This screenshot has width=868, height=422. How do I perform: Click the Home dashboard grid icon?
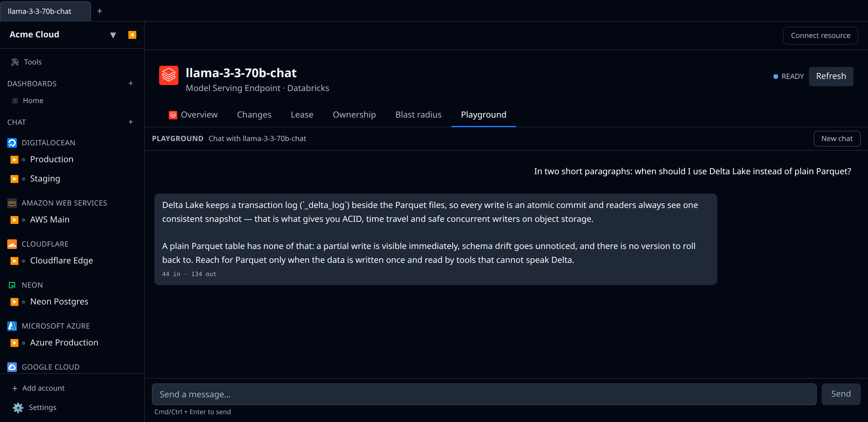click(x=15, y=101)
